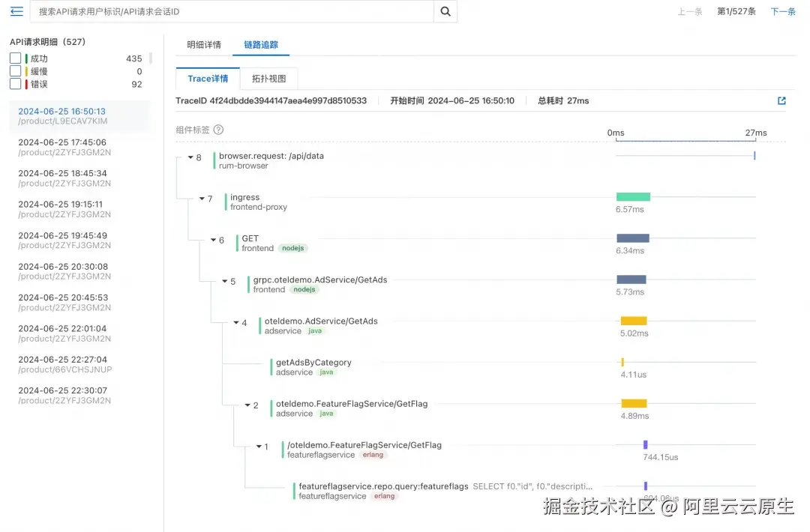Click the search magnifier icon
Screen dimensions: 810x532
pos(446,12)
